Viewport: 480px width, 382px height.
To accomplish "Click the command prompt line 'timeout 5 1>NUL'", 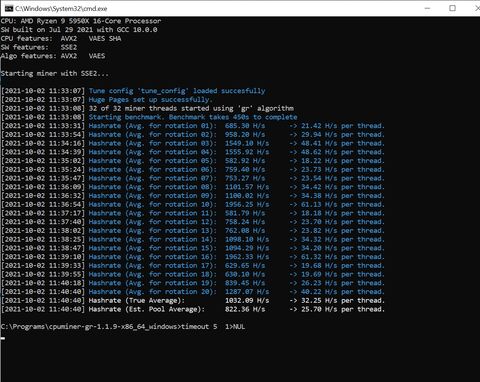I will coord(213,326).
